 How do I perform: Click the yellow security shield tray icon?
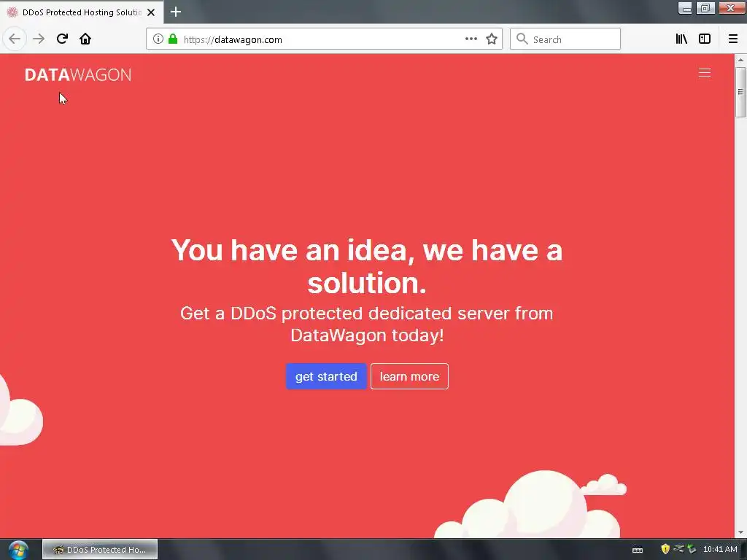[x=665, y=549]
